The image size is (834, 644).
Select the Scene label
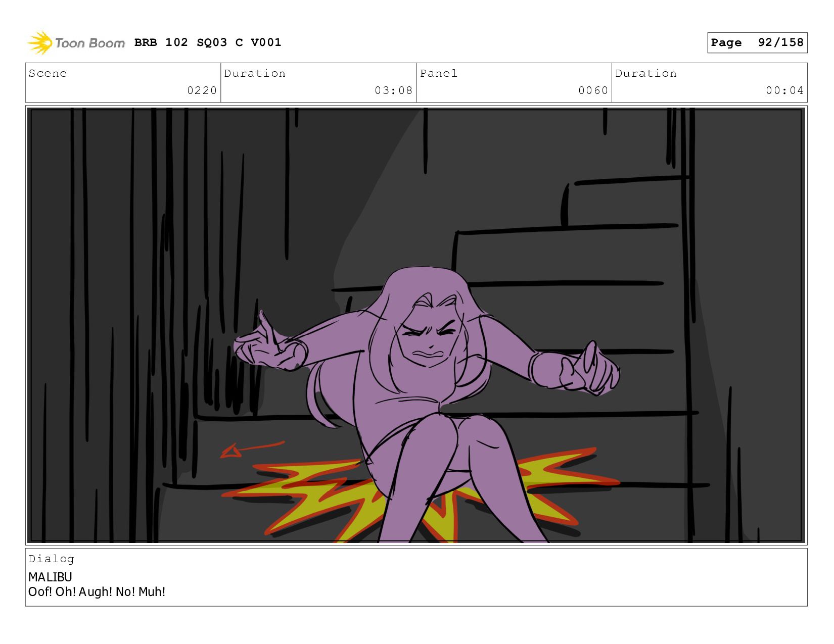(48, 73)
